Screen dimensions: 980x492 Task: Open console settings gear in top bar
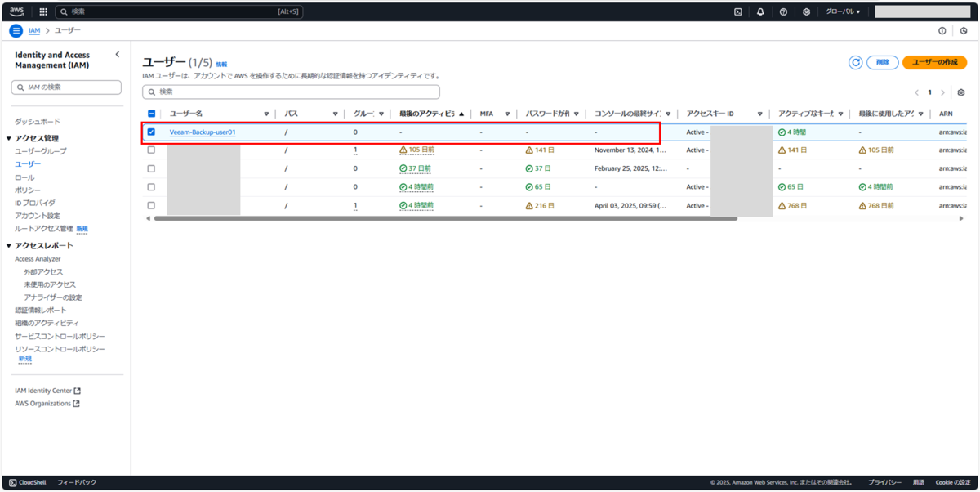click(x=806, y=11)
